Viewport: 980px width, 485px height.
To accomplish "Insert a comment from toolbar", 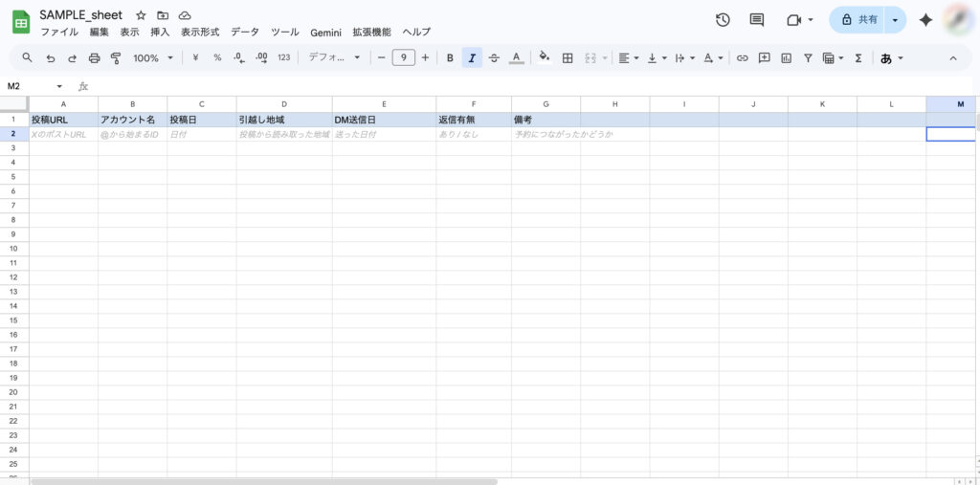I will click(x=764, y=58).
